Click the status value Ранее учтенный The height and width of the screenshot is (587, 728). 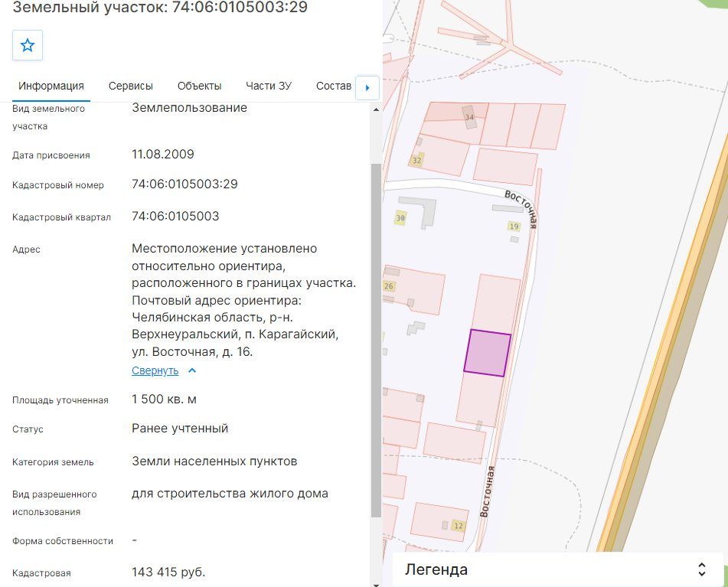(x=180, y=429)
